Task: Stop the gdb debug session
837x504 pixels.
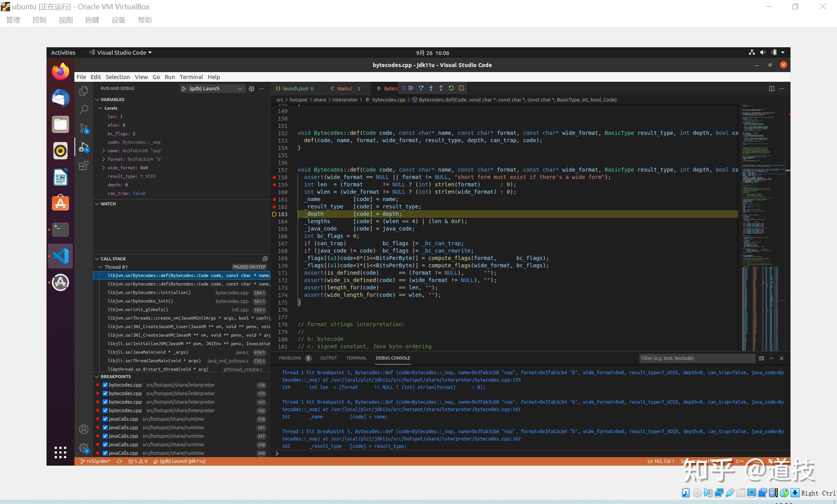Action: [x=461, y=88]
